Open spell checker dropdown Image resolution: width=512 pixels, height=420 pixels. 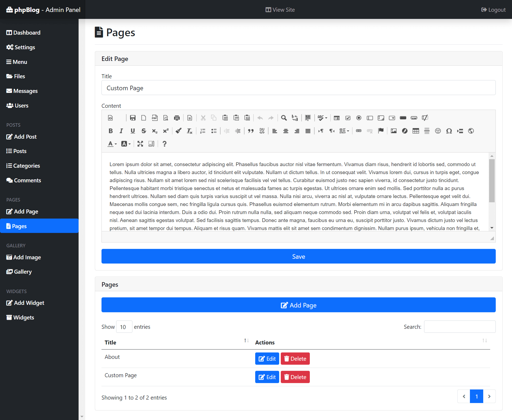(322, 118)
